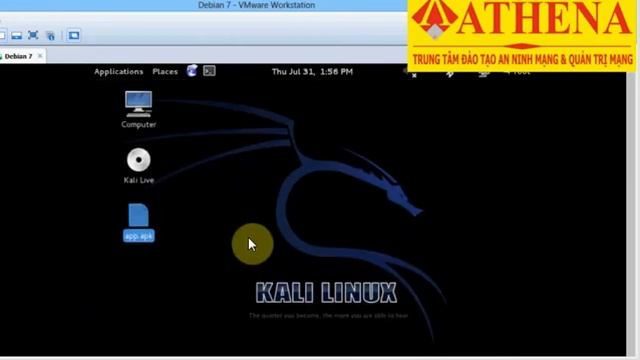Close the Debian 7 VM tab

pos(40,56)
